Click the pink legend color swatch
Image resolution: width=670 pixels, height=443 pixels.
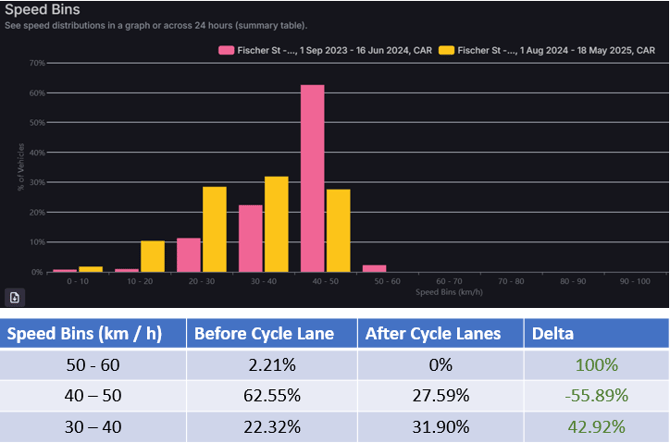(x=226, y=49)
